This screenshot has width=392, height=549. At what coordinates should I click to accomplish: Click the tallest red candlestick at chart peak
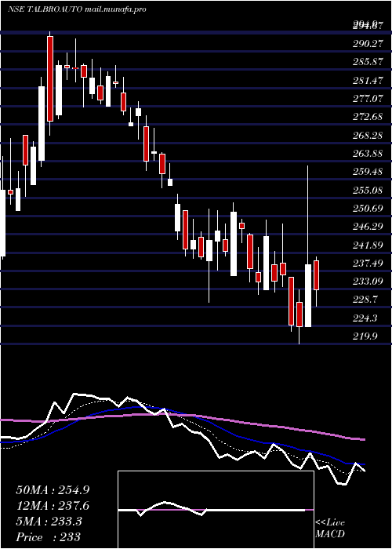tap(50, 78)
